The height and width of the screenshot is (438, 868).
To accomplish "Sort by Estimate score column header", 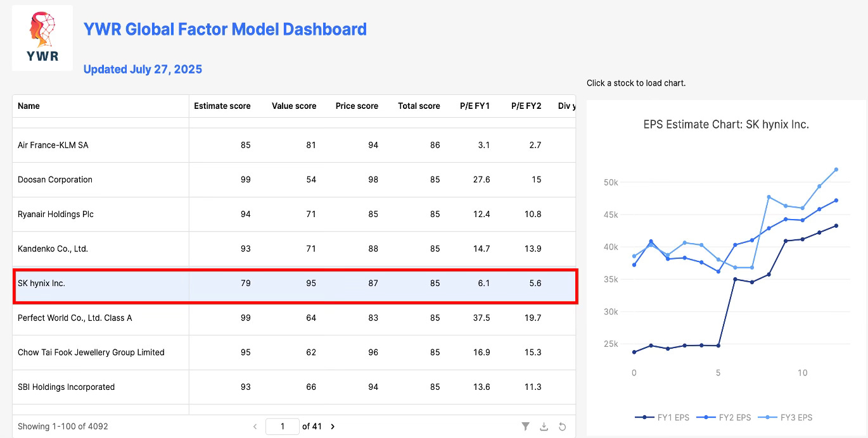I will tap(222, 106).
